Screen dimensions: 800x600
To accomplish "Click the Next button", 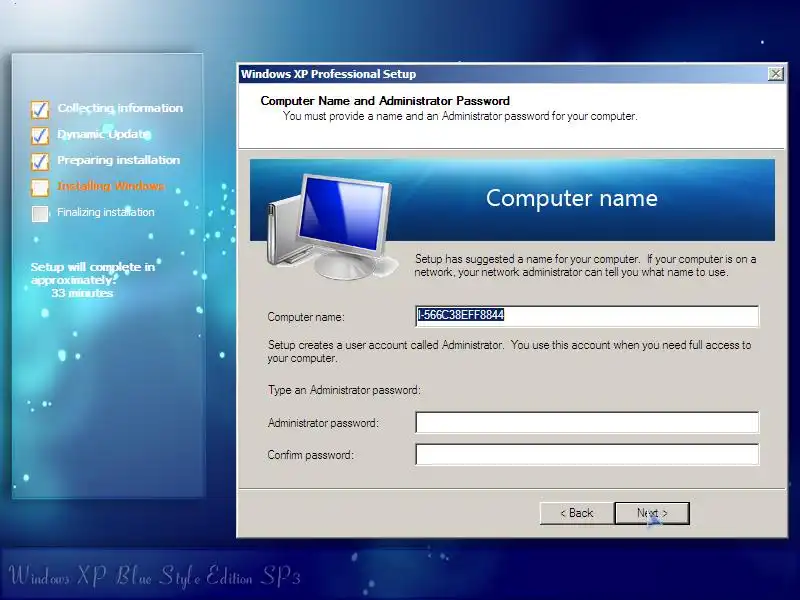I will (x=652, y=513).
